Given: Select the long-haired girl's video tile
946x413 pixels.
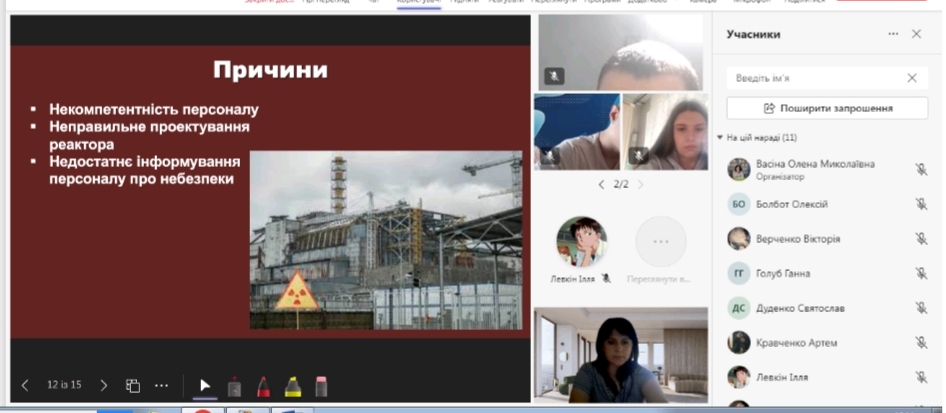Looking at the screenshot, I should coord(665,131).
